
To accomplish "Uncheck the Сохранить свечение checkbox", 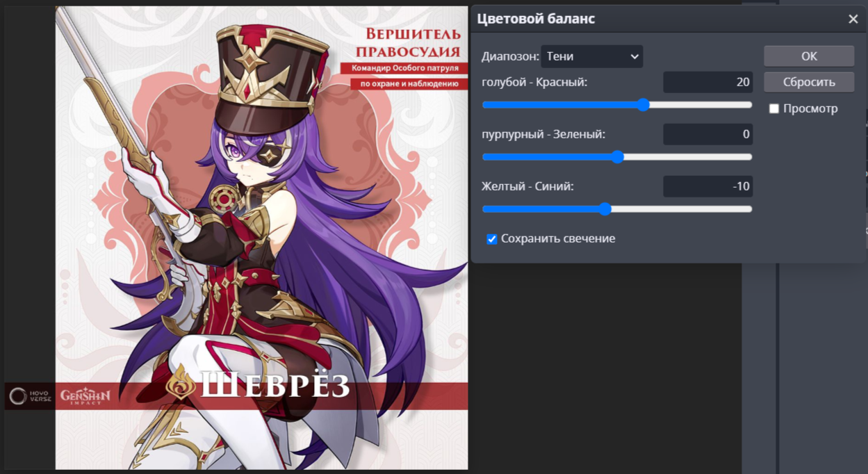I will tap(492, 239).
